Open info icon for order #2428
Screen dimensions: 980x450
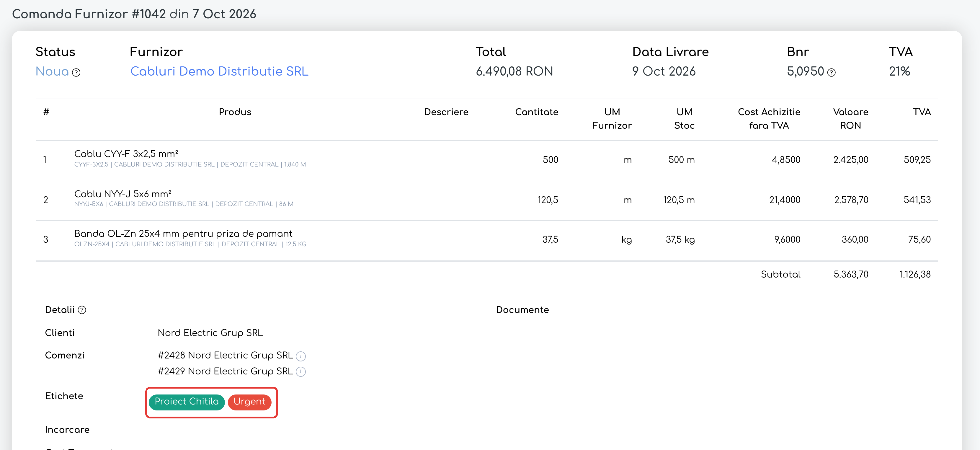coord(300,356)
